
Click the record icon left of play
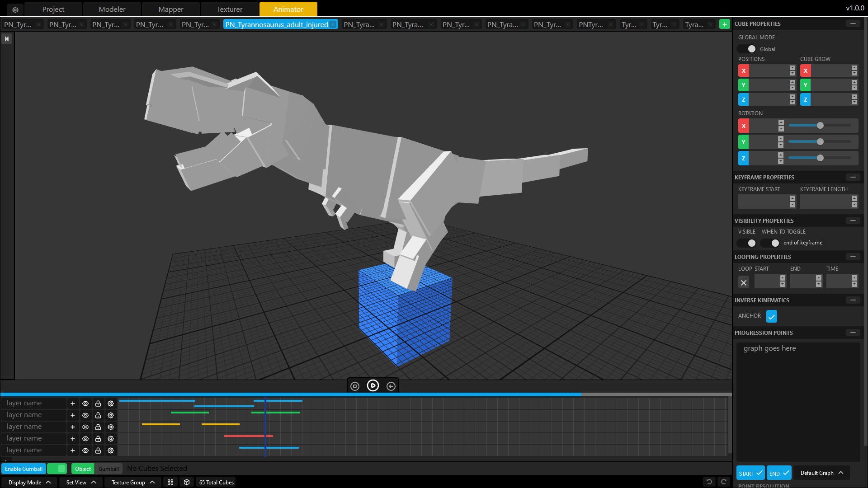pyautogui.click(x=355, y=386)
